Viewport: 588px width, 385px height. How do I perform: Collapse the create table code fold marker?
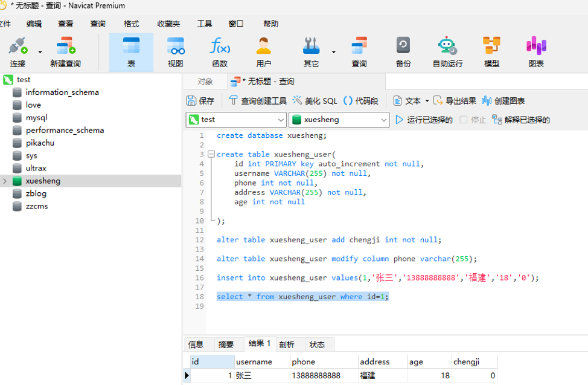211,155
